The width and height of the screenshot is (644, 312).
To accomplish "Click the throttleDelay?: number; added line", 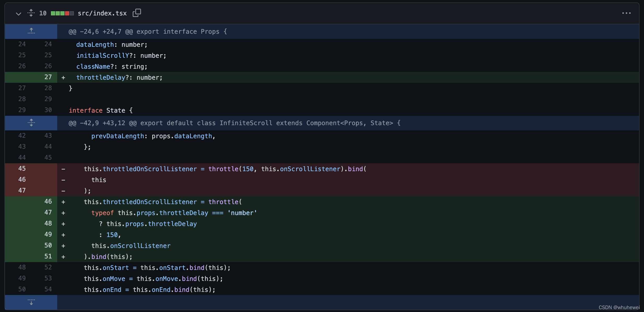I will tap(348, 77).
